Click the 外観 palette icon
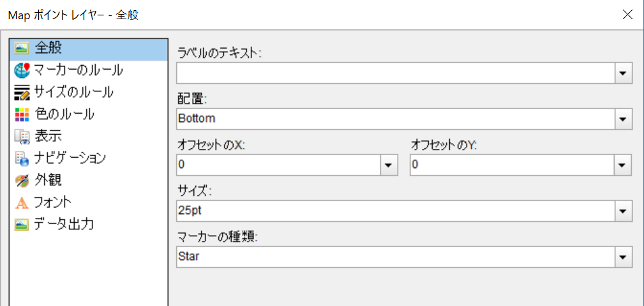This screenshot has height=306, width=644. click(22, 181)
